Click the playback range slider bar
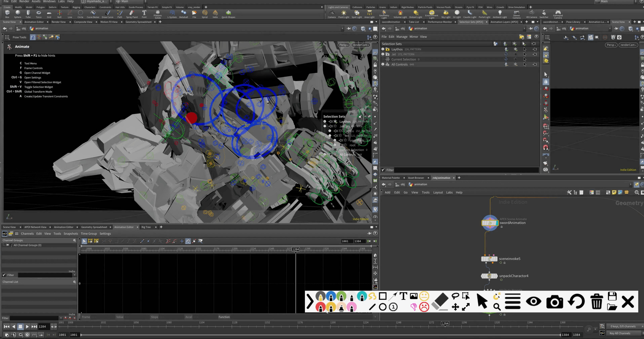 [x=320, y=335]
